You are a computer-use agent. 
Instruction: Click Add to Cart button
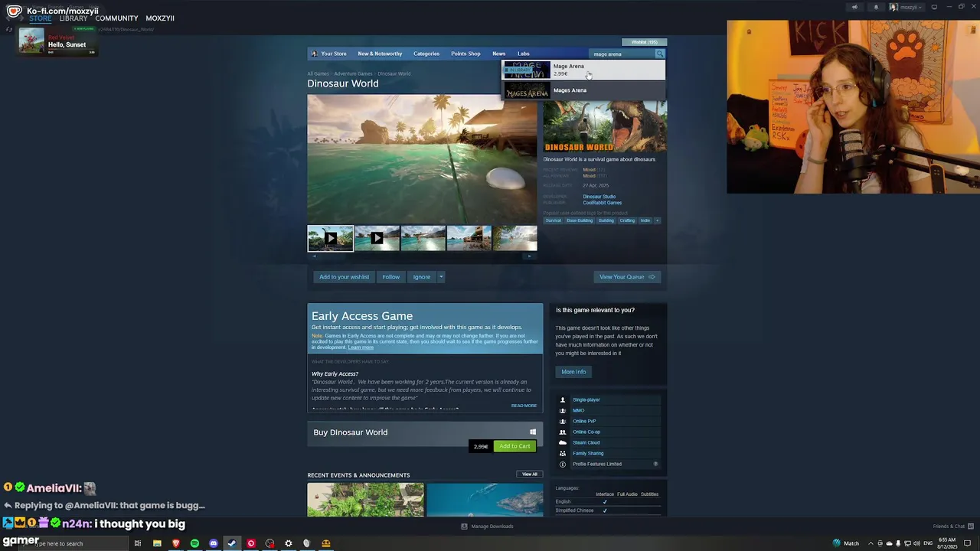pos(514,446)
